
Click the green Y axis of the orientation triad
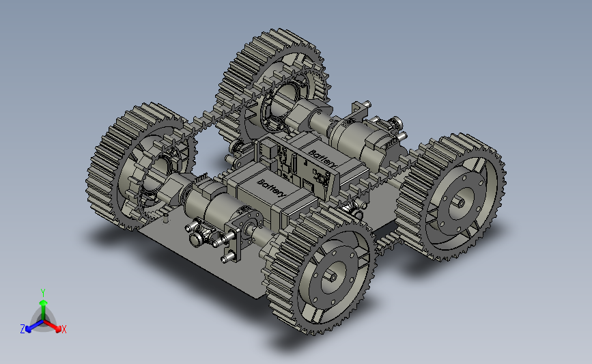pos(43,309)
